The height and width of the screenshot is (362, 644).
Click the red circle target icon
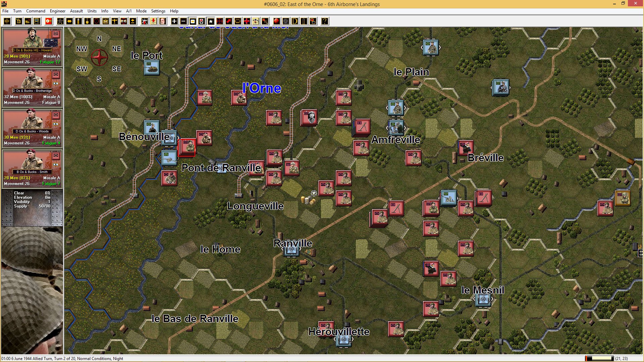(97, 21)
